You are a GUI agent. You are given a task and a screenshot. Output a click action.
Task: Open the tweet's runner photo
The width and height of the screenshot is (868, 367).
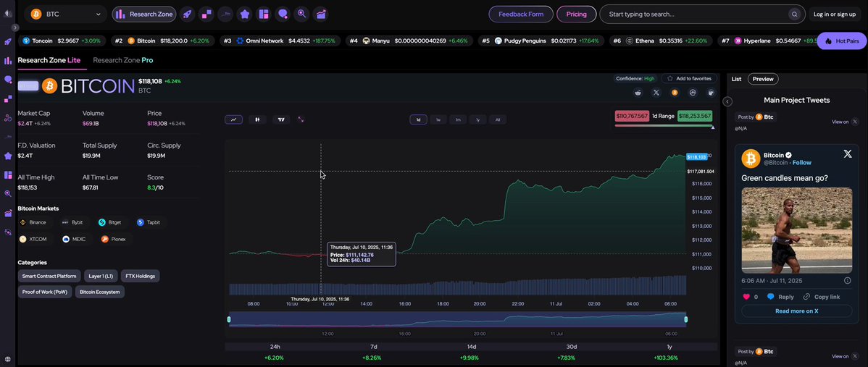tap(796, 230)
